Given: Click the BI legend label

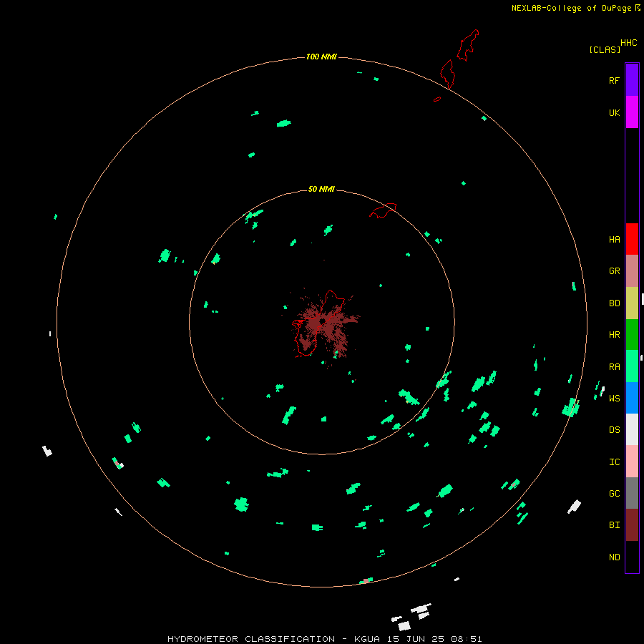Looking at the screenshot, I should [614, 525].
